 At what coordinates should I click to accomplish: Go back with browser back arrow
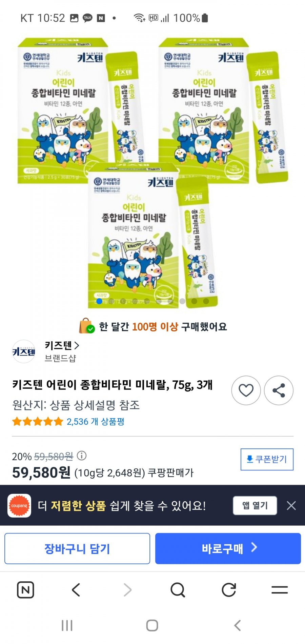[76, 590]
